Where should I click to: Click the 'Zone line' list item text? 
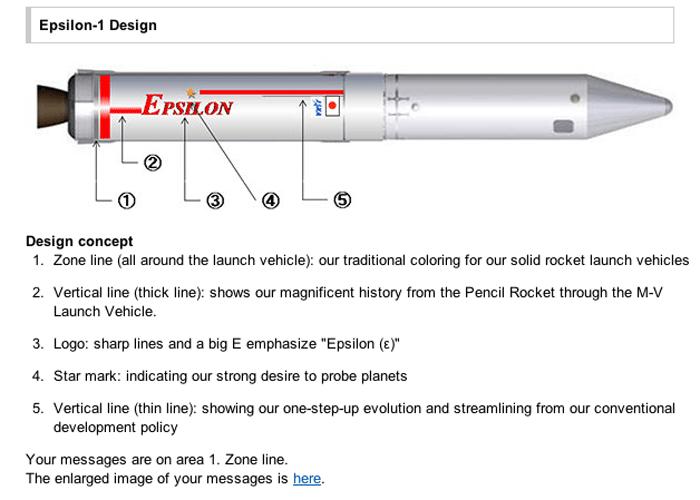[371, 260]
